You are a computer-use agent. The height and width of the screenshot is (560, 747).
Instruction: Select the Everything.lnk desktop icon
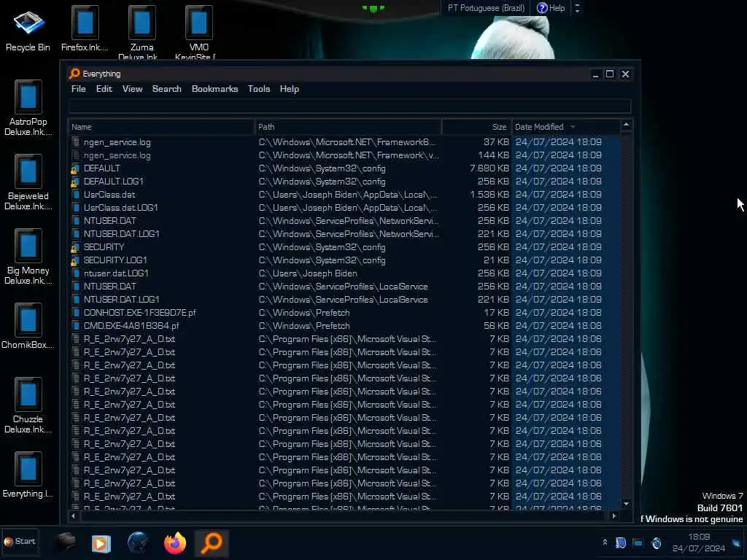tap(28, 475)
